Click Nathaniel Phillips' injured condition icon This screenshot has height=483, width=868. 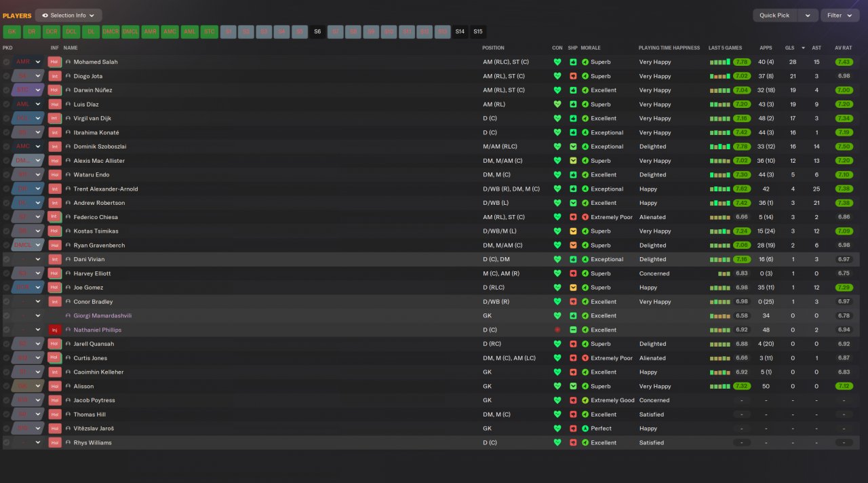click(x=557, y=330)
